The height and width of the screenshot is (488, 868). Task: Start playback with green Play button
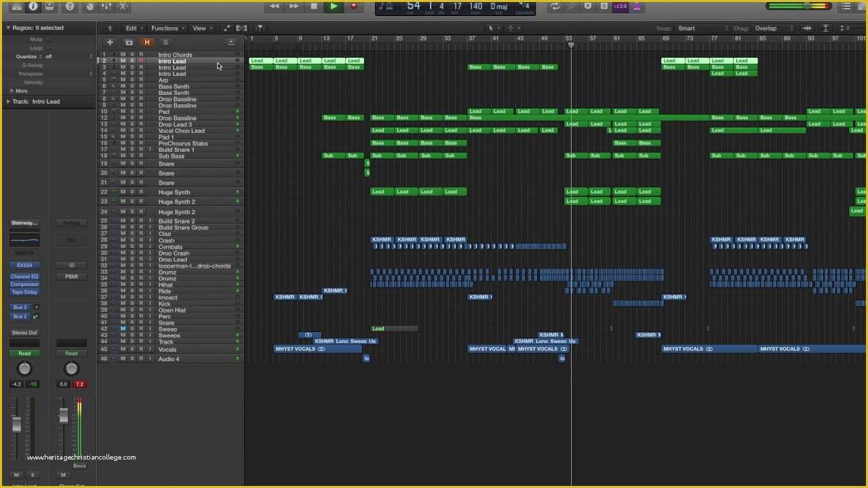click(333, 6)
